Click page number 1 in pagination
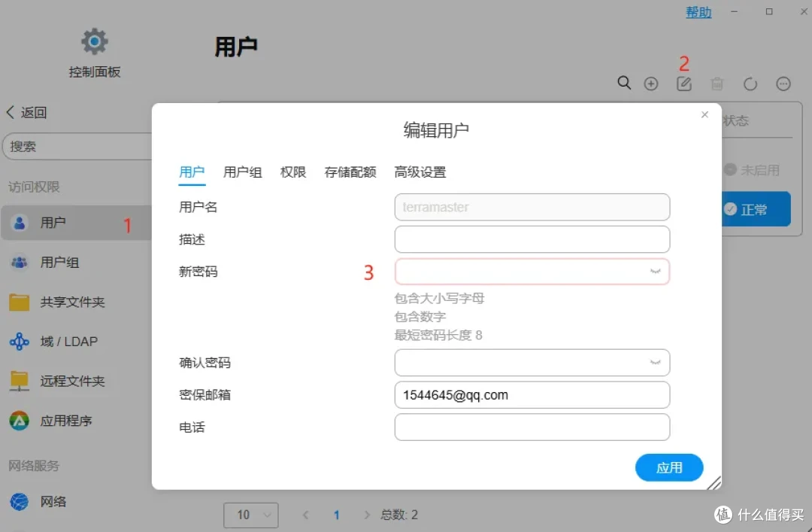812x532 pixels. click(337, 515)
